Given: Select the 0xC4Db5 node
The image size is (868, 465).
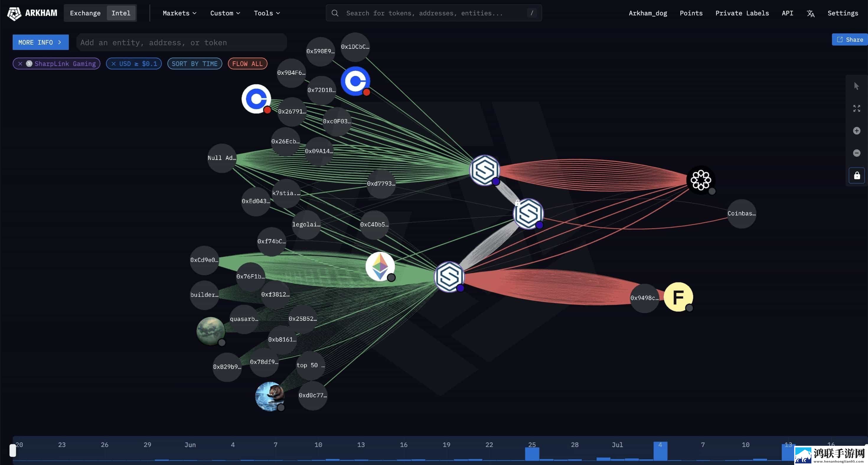Looking at the screenshot, I should click(x=374, y=225).
